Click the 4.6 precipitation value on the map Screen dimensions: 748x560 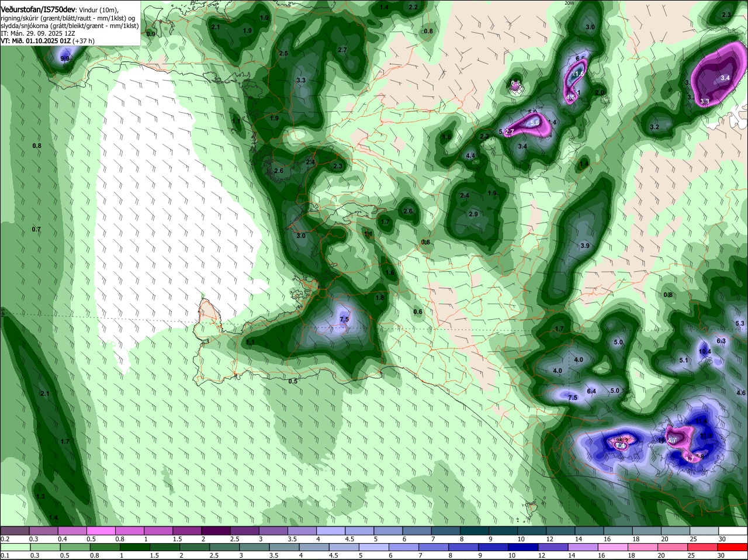click(741, 393)
